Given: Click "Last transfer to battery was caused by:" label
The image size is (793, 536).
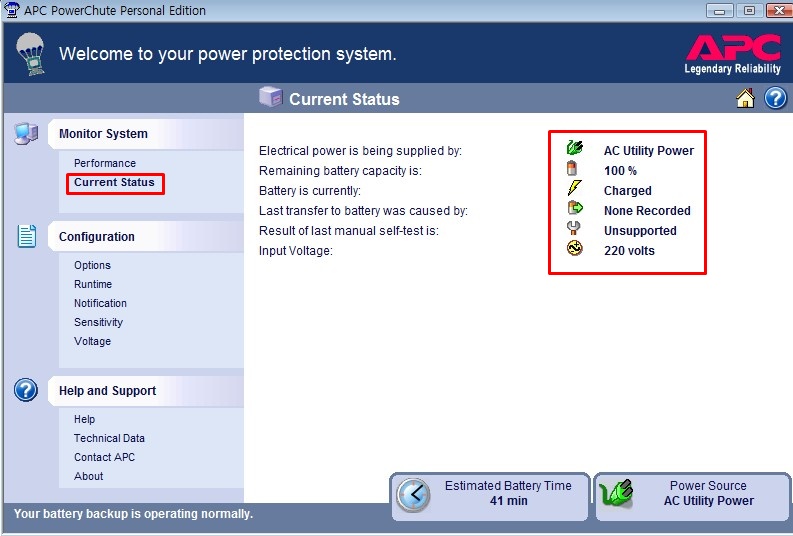Looking at the screenshot, I should tap(363, 211).
